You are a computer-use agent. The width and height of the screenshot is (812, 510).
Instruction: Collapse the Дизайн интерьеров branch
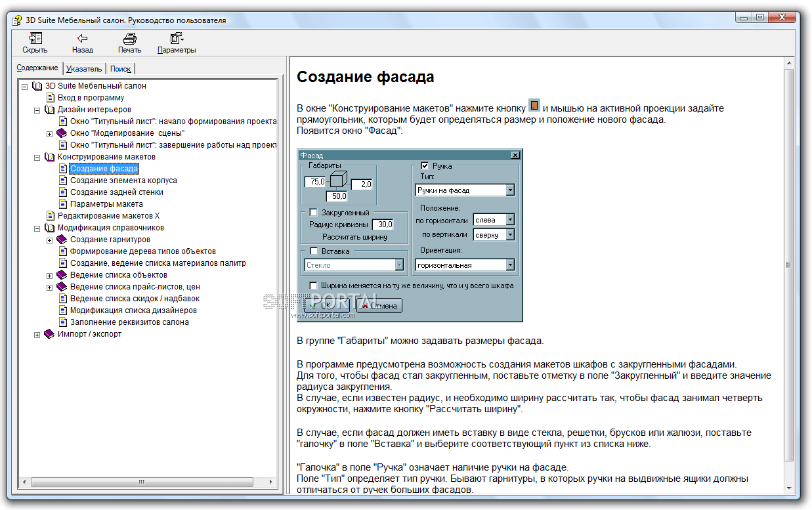tap(37, 110)
